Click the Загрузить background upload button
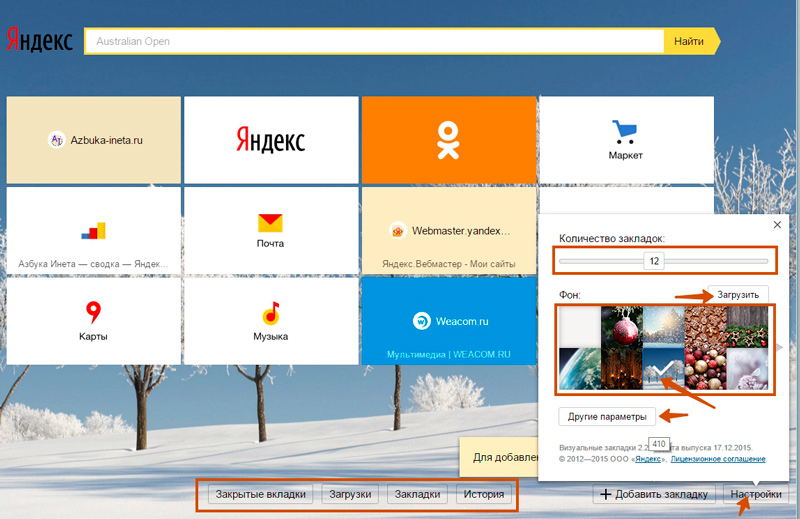 pos(738,294)
